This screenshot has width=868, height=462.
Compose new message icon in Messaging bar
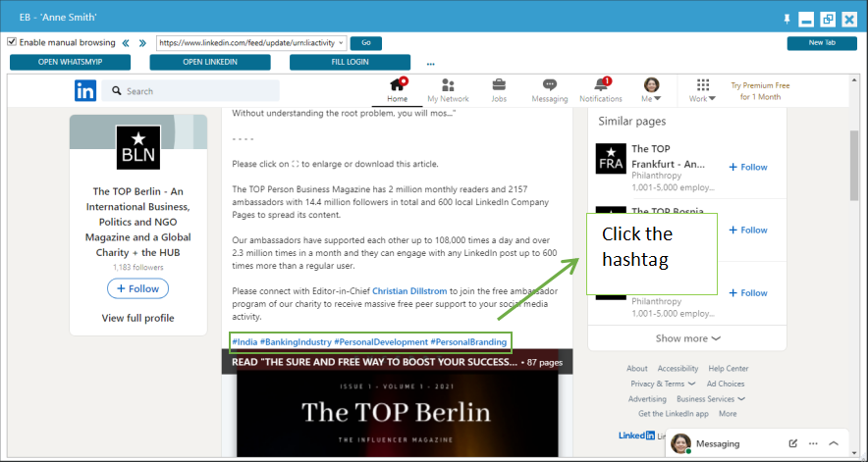(792, 443)
